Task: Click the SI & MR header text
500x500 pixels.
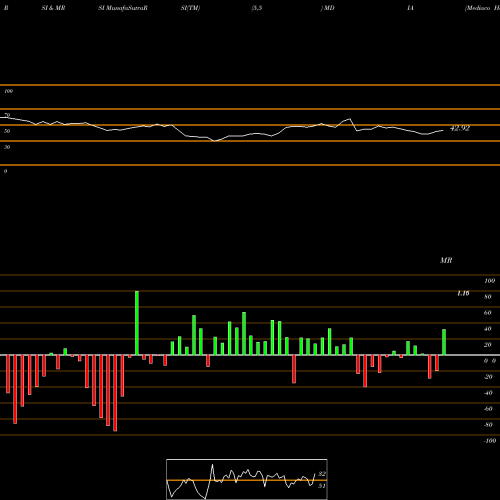Action: click(x=53, y=8)
